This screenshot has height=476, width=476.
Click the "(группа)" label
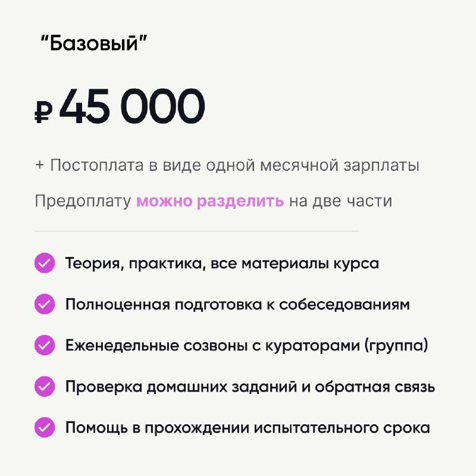tap(396, 346)
